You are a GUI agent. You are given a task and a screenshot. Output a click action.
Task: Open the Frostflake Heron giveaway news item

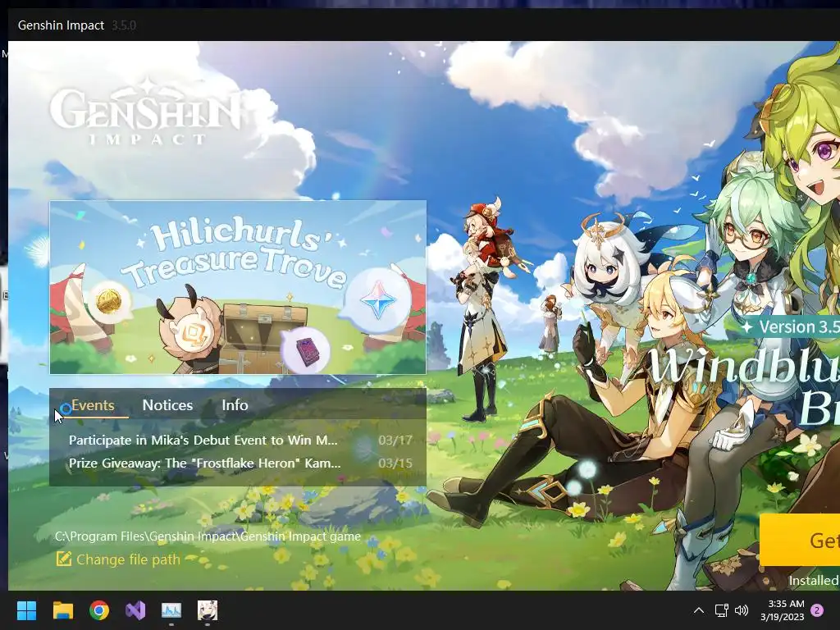204,463
